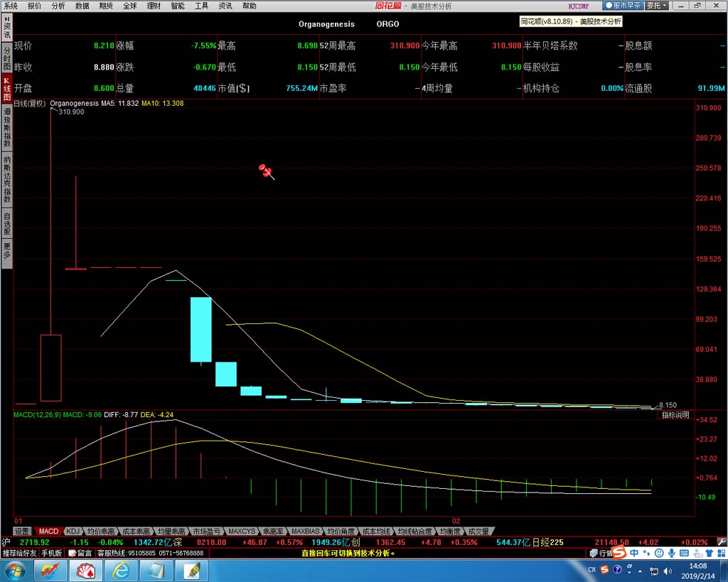
Task: Click the Sogou input method S logo
Action: (x=619, y=553)
